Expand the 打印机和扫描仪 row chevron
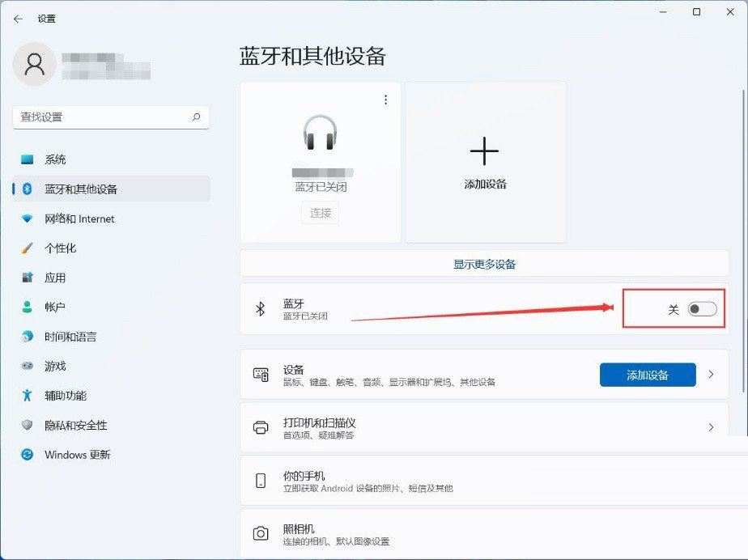The image size is (748, 560). 711,427
